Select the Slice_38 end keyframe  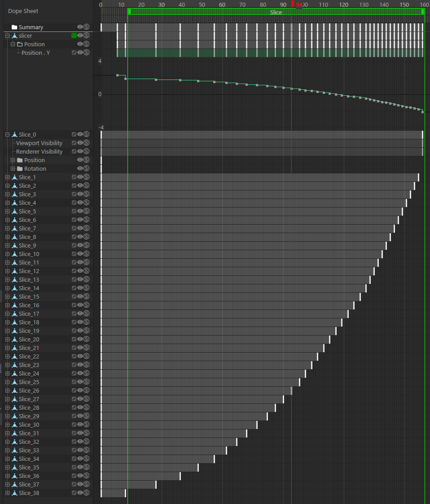(125, 493)
